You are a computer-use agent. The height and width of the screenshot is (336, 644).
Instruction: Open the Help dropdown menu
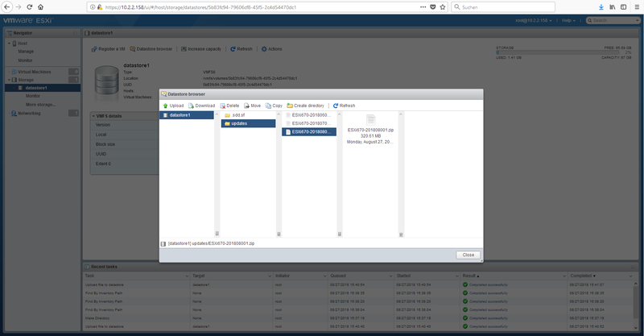(x=568, y=21)
